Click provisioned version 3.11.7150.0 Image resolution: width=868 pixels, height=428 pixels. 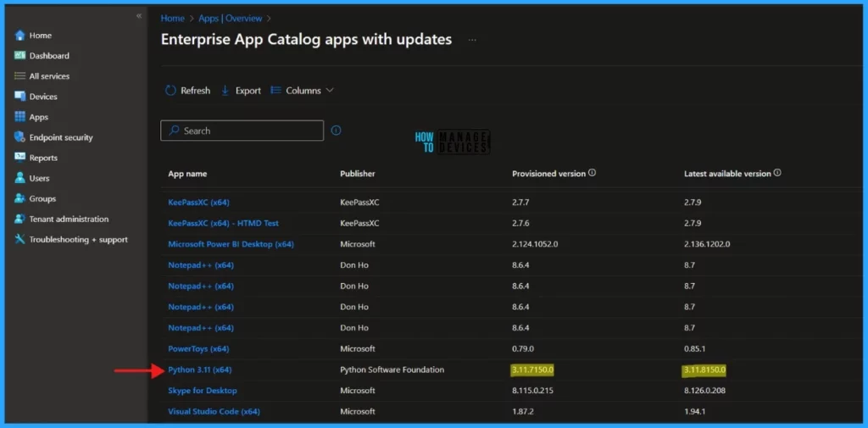(533, 370)
